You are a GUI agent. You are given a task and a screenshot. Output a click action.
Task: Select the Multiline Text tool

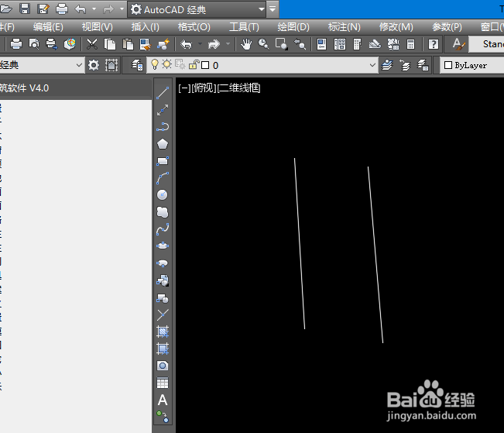163,400
